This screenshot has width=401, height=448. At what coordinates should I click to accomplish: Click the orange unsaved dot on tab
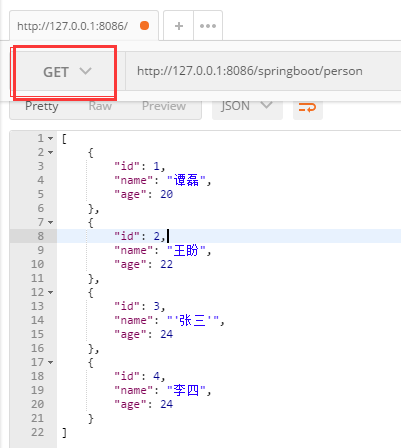point(144,26)
